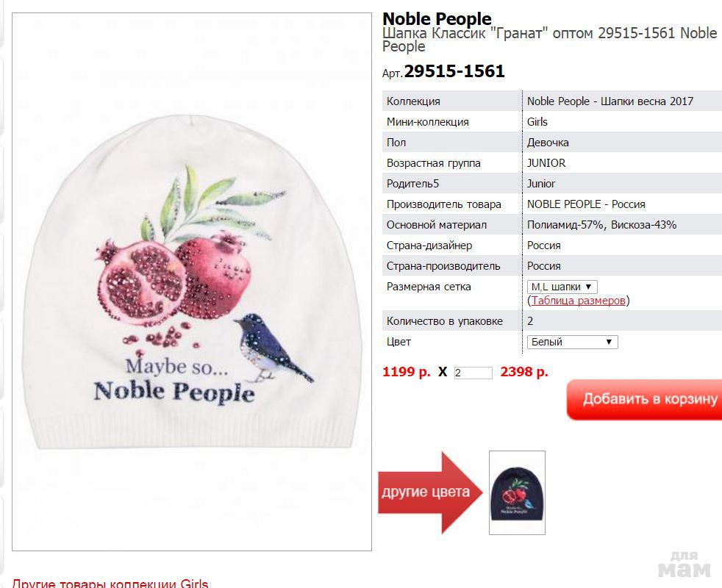Select the dark blue hat thumbnail
The image size is (722, 588).
tap(517, 492)
